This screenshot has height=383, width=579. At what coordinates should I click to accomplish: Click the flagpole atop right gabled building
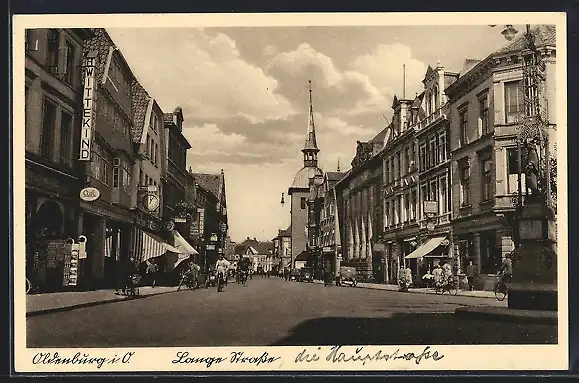click(x=404, y=82)
